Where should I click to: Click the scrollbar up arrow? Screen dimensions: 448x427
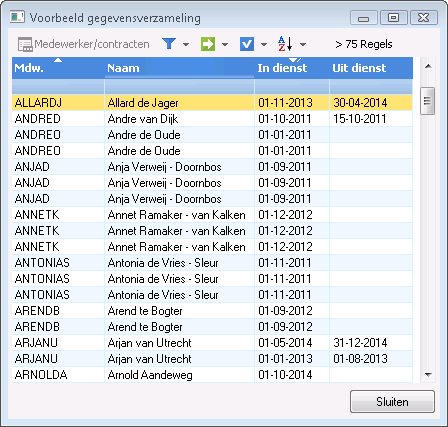(428, 66)
